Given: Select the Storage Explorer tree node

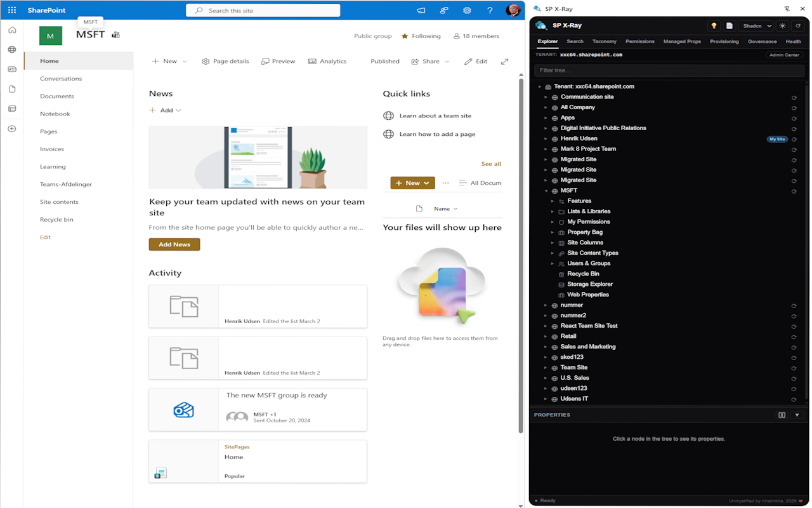Looking at the screenshot, I should click(x=590, y=284).
